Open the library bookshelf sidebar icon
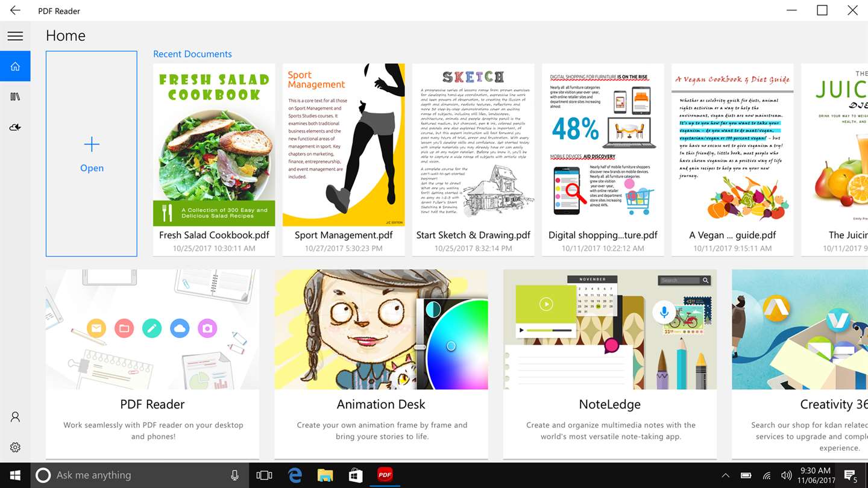The image size is (868, 488). click(15, 96)
